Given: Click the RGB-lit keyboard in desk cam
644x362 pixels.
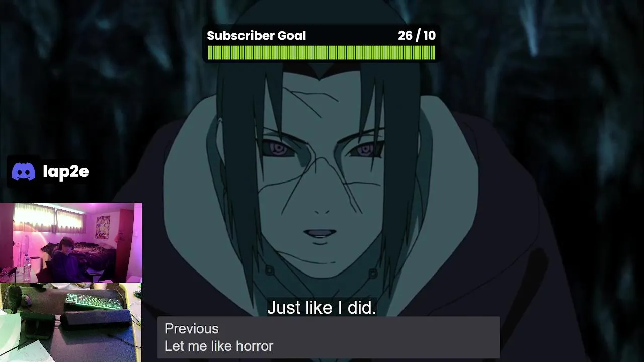Looking at the screenshot, I should (x=94, y=301).
